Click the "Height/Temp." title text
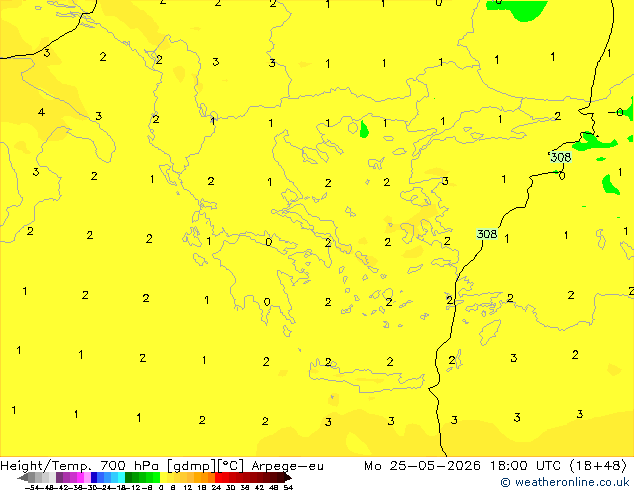The width and height of the screenshot is (634, 490). 47,466
